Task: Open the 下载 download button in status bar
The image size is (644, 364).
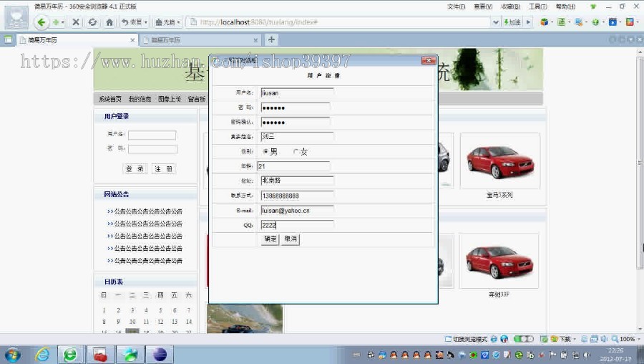Action: [562, 339]
